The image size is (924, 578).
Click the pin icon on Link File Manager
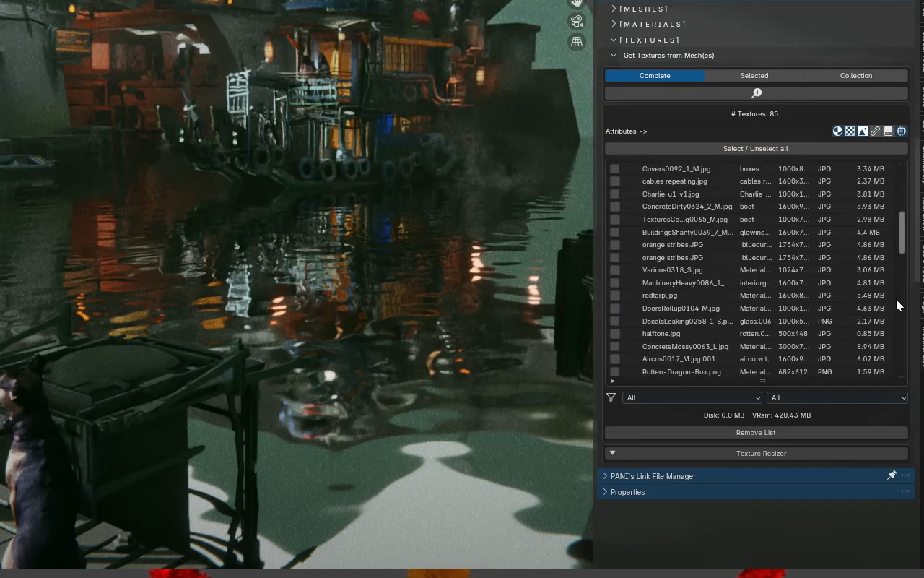pos(892,475)
